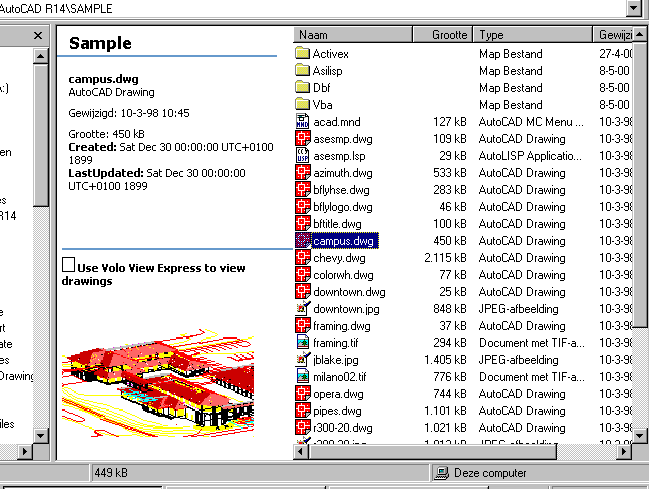Select the pipes.dwg file name
649x489 pixels.
tap(337, 411)
